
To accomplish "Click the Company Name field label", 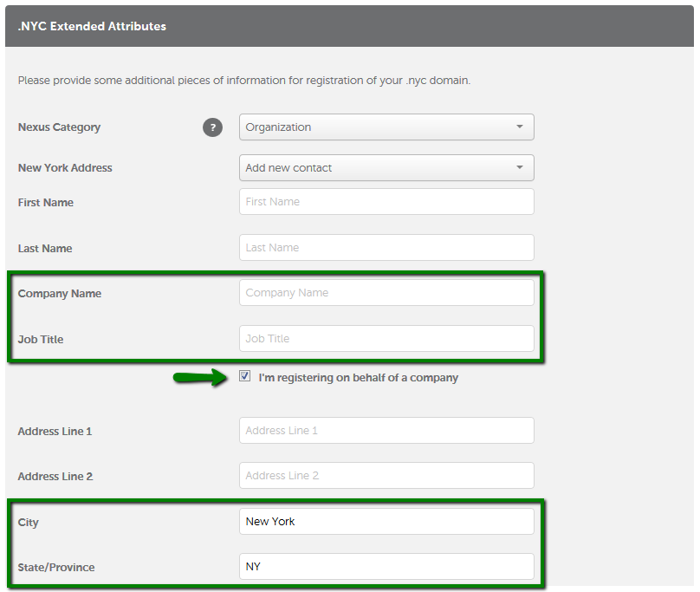I will click(60, 294).
